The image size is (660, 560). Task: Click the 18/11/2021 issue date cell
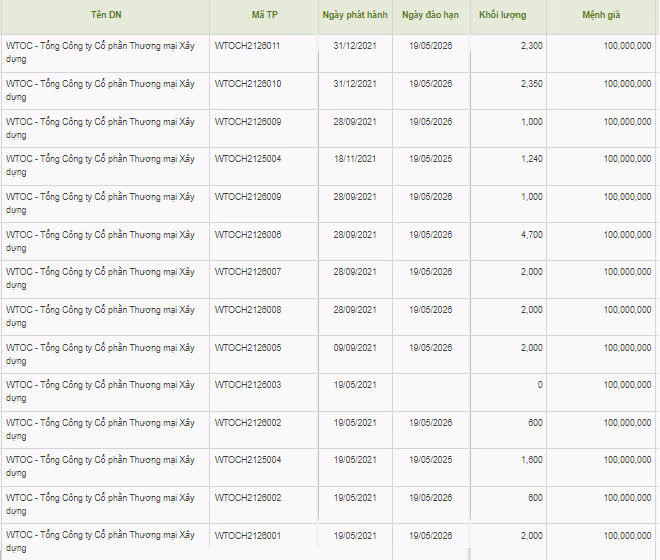pyautogui.click(x=355, y=159)
